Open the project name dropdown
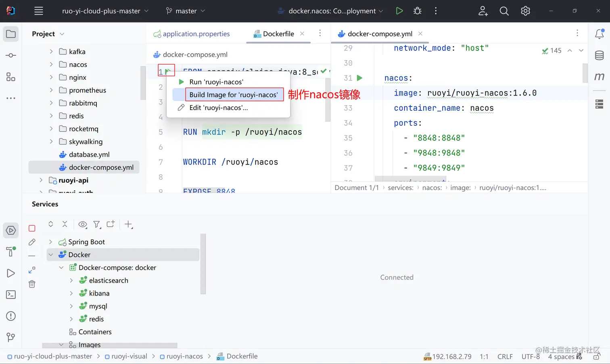 click(x=105, y=11)
